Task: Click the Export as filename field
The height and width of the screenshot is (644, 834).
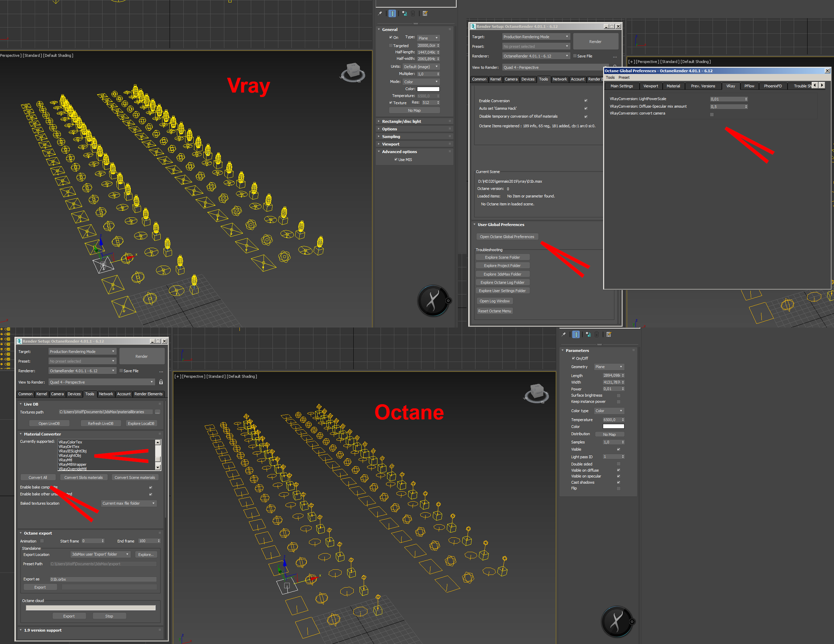Action: coord(103,579)
